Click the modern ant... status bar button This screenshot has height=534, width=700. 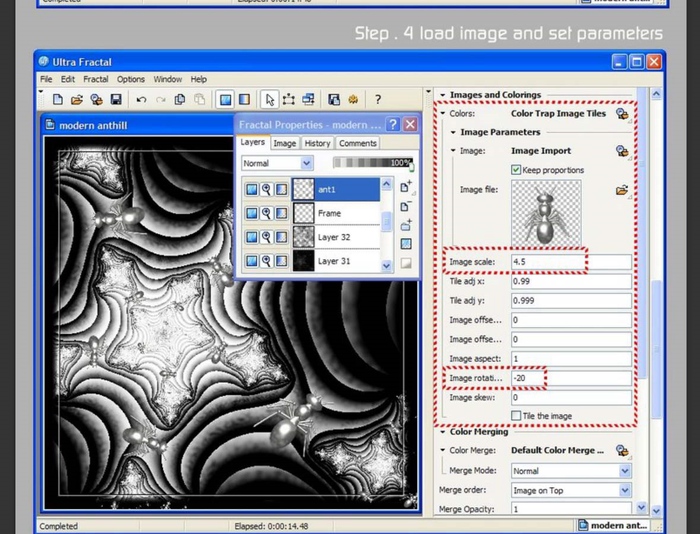tap(613, 526)
